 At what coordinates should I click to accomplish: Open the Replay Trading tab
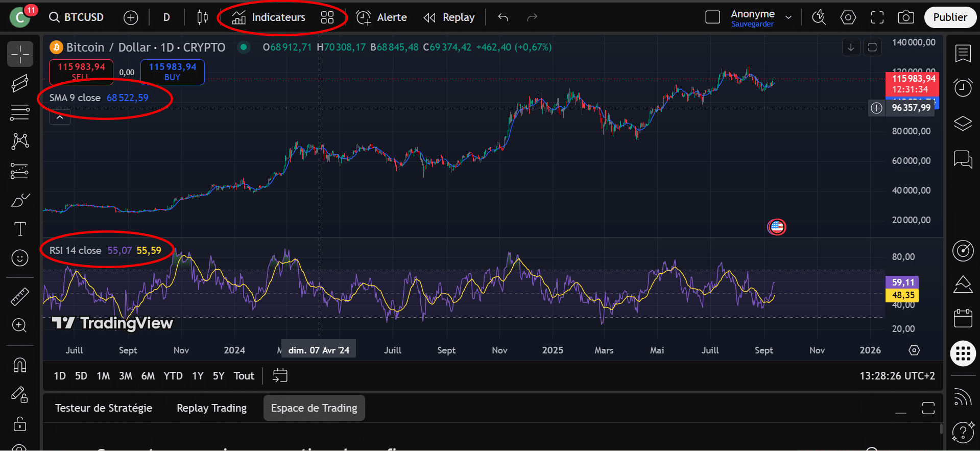(211, 408)
